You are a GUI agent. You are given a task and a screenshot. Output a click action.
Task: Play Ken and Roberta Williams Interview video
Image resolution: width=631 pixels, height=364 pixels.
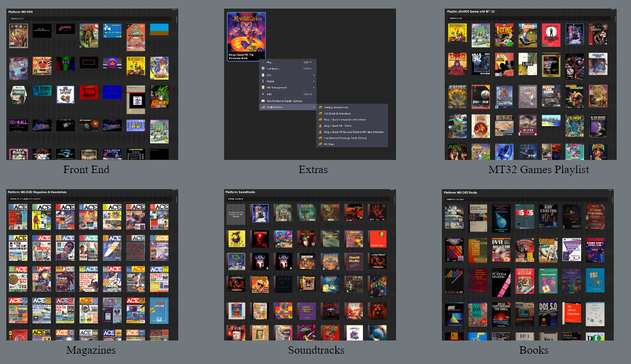click(352, 132)
